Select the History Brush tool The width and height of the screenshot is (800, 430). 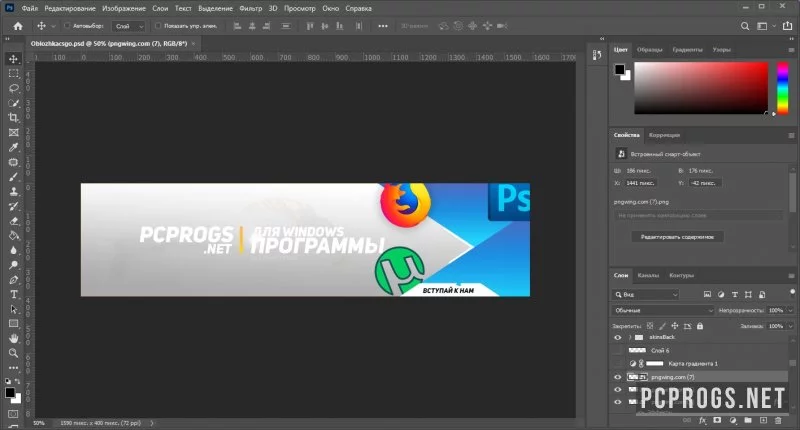[x=14, y=207]
